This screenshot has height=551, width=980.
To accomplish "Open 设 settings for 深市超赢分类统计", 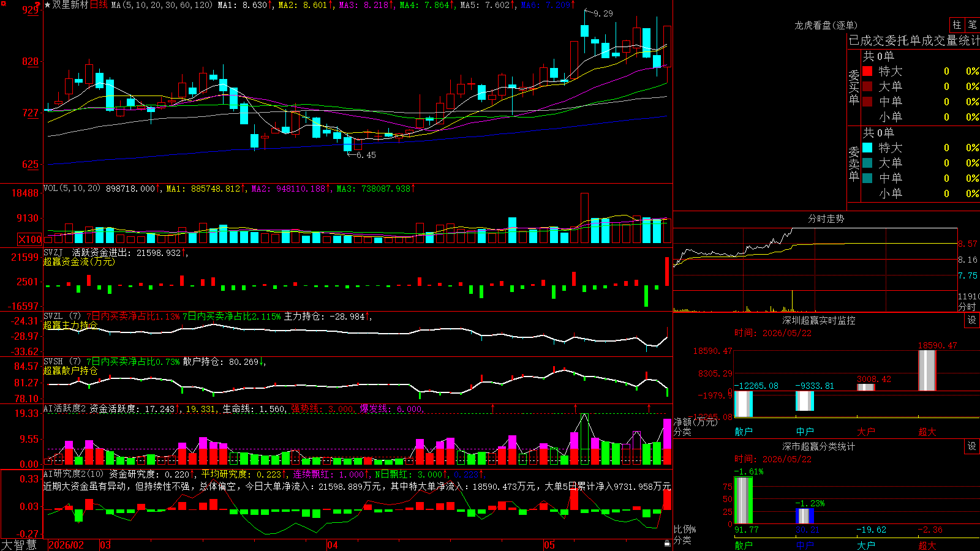I will (x=971, y=446).
